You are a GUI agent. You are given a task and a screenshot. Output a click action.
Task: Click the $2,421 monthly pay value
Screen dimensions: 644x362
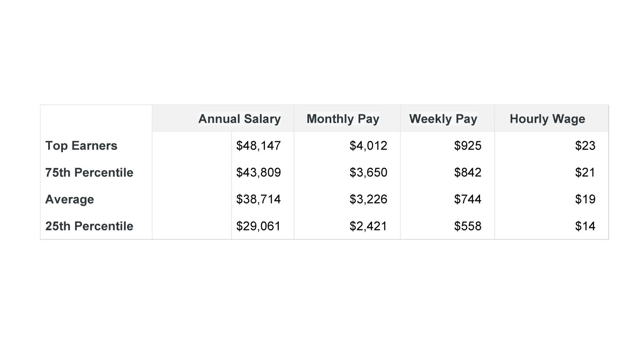point(368,226)
